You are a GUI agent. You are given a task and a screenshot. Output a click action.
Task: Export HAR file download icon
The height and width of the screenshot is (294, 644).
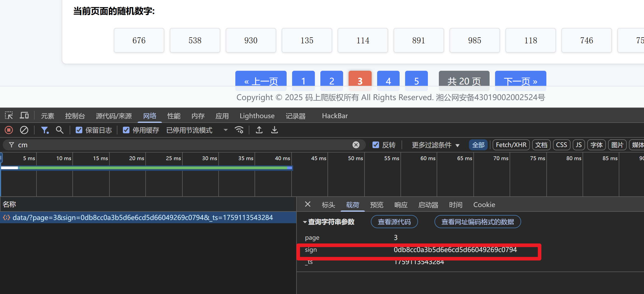point(275,130)
